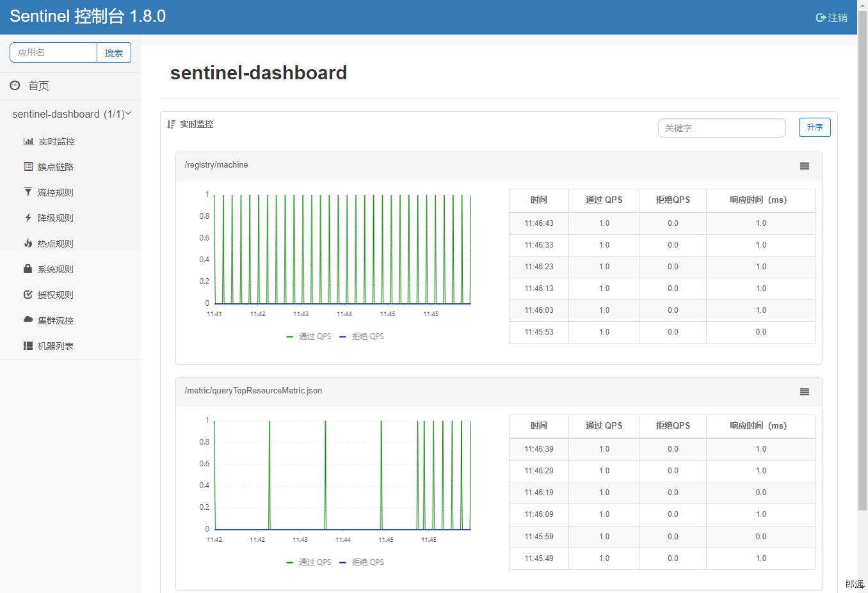
Task: Click the Sentinel 控制台 1.8.0 title
Action: (88, 16)
